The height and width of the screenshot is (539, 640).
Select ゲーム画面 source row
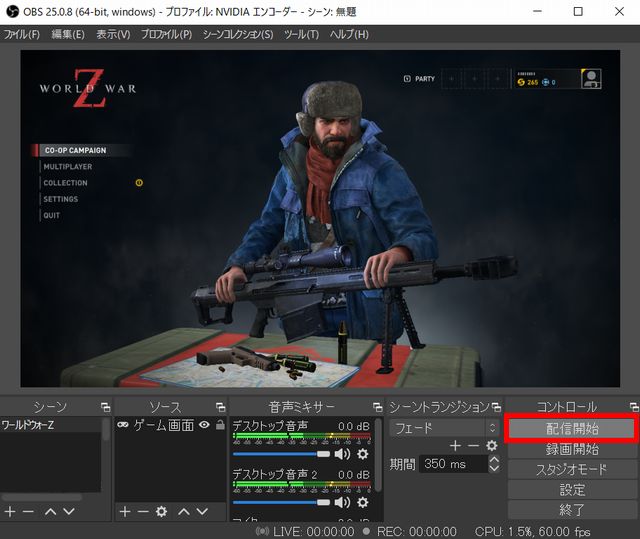pos(171,425)
